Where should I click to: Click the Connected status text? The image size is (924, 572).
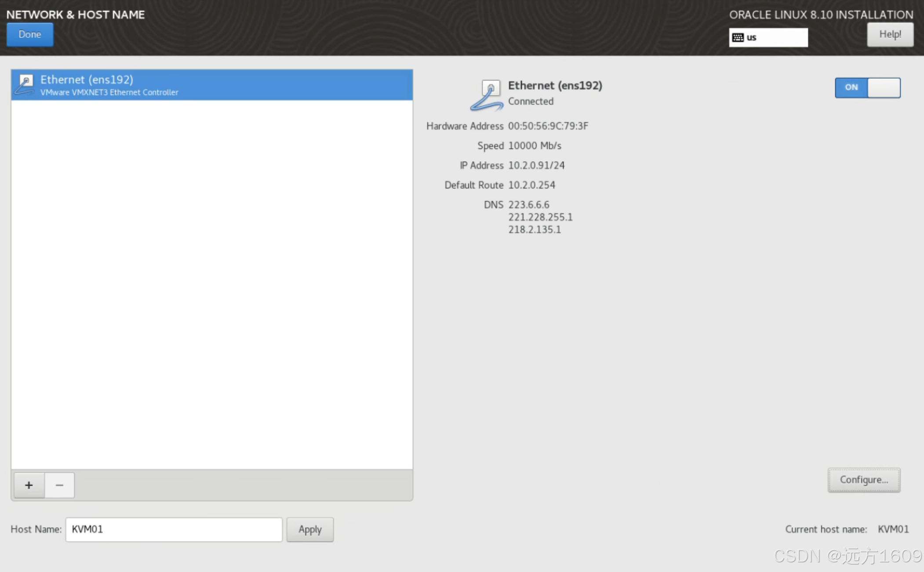[x=530, y=101]
